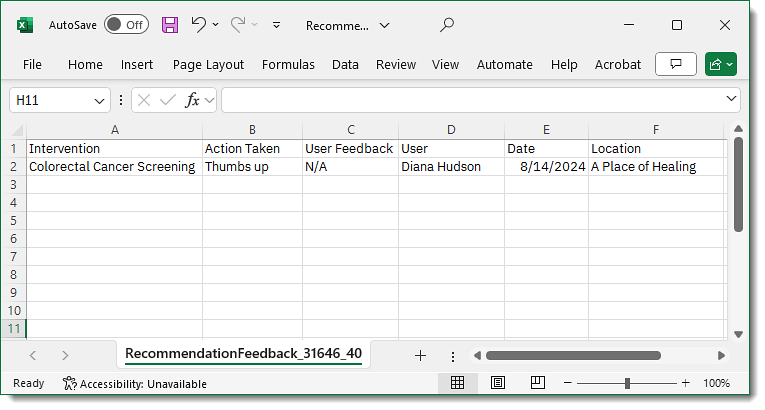The image size is (765, 410).
Task: Click the Intervention header cell
Action: click(115, 149)
